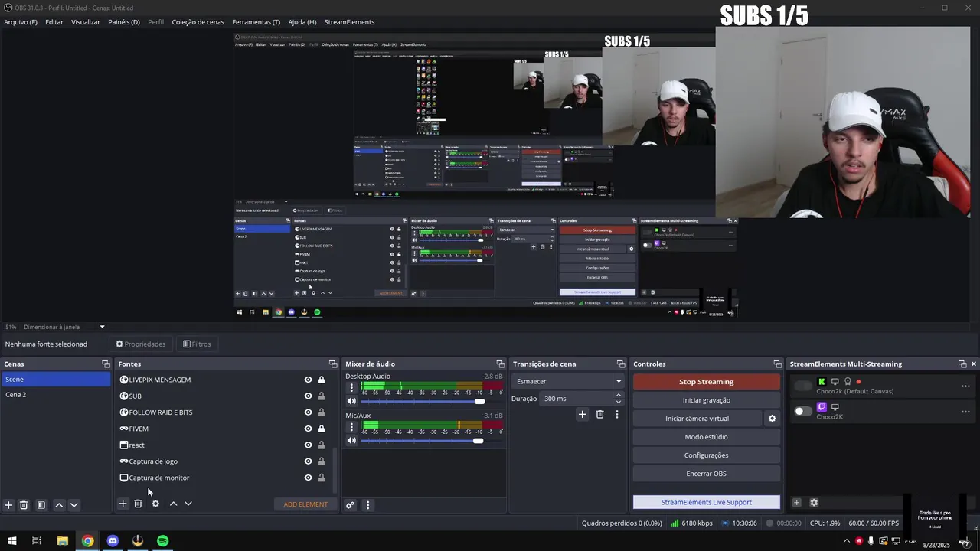Open Desktop Audio options three dots
The image size is (980, 551).
351,388
